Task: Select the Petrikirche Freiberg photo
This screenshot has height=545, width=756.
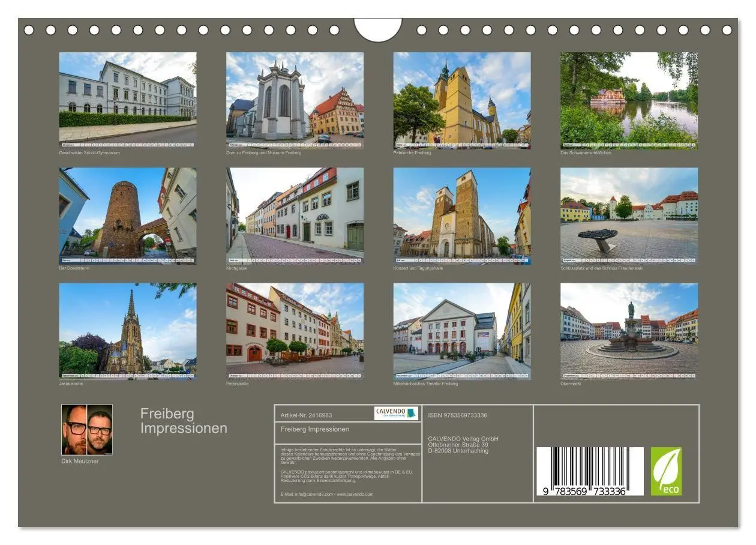Action: [x=462, y=100]
